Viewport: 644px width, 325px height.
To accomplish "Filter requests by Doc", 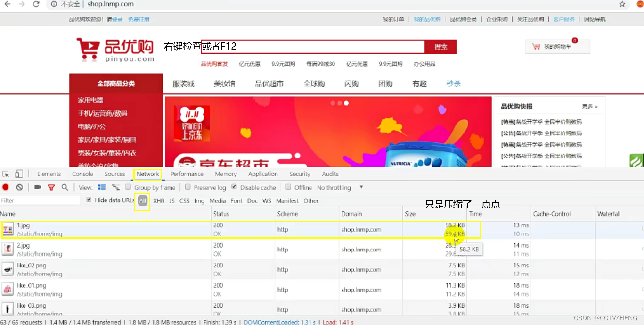I will coord(253,201).
